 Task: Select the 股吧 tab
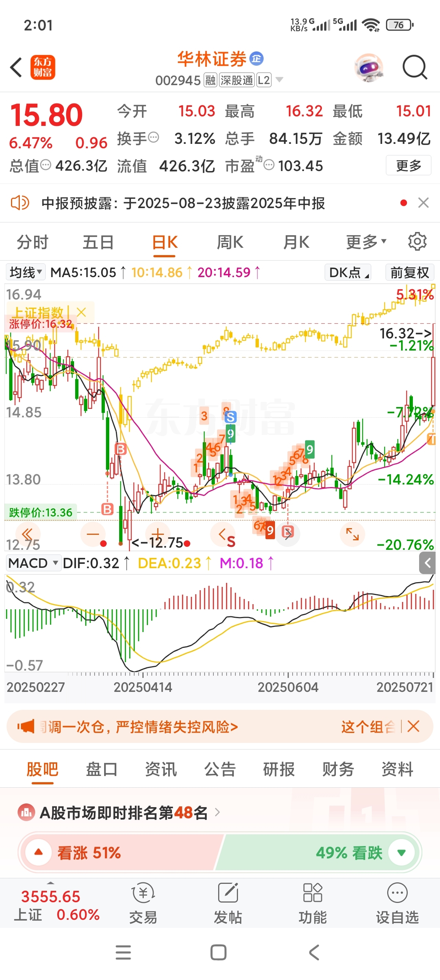click(x=42, y=769)
